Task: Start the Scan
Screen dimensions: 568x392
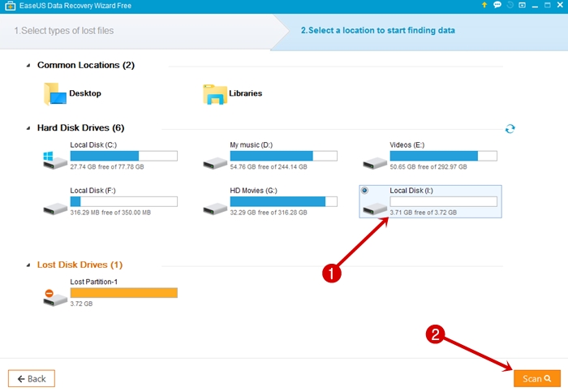Action: [537, 378]
